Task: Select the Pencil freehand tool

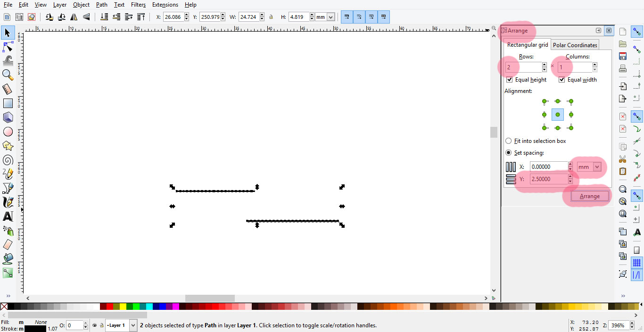Action: [x=8, y=174]
